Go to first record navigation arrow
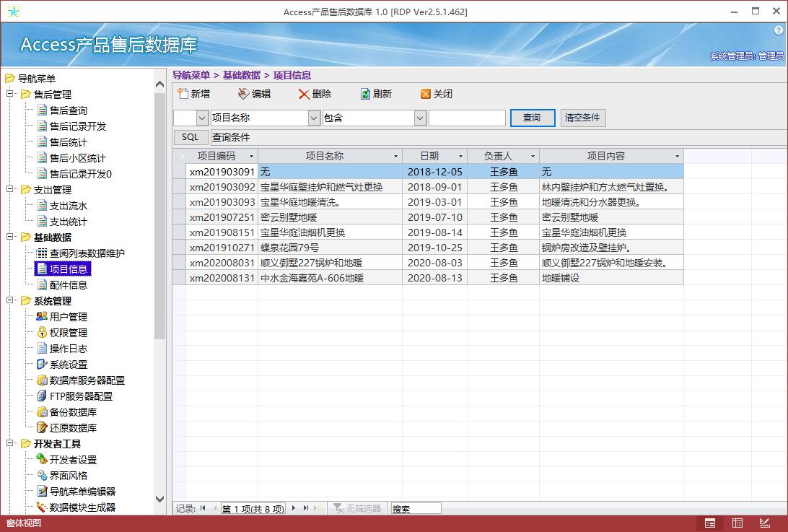Image resolution: width=788 pixels, height=532 pixels. pos(203,508)
